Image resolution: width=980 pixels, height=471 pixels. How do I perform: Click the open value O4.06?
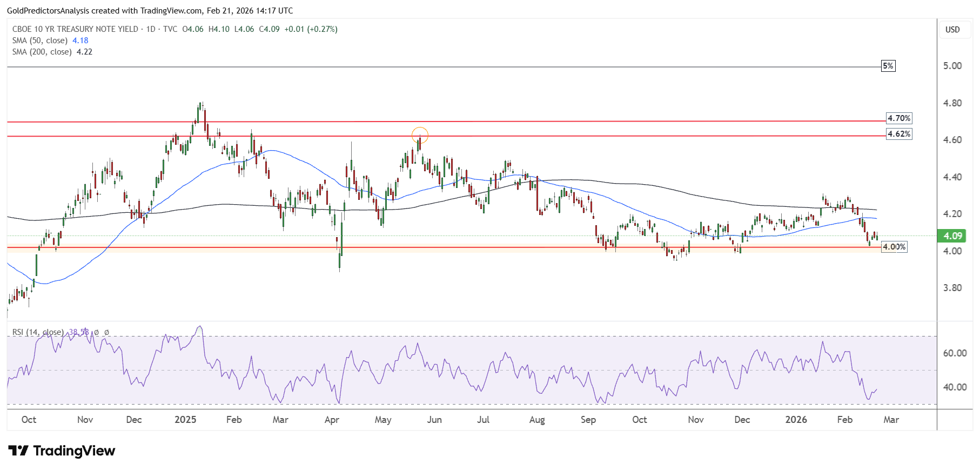(193, 29)
